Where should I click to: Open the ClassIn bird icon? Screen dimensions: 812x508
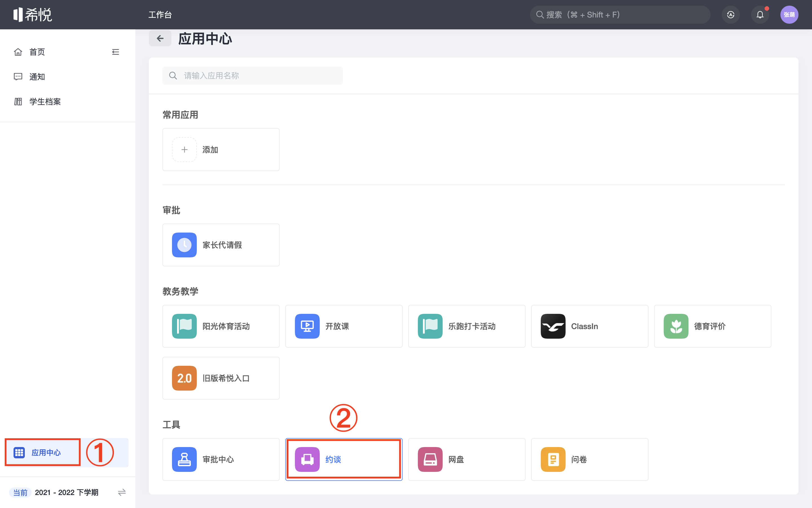[553, 326]
